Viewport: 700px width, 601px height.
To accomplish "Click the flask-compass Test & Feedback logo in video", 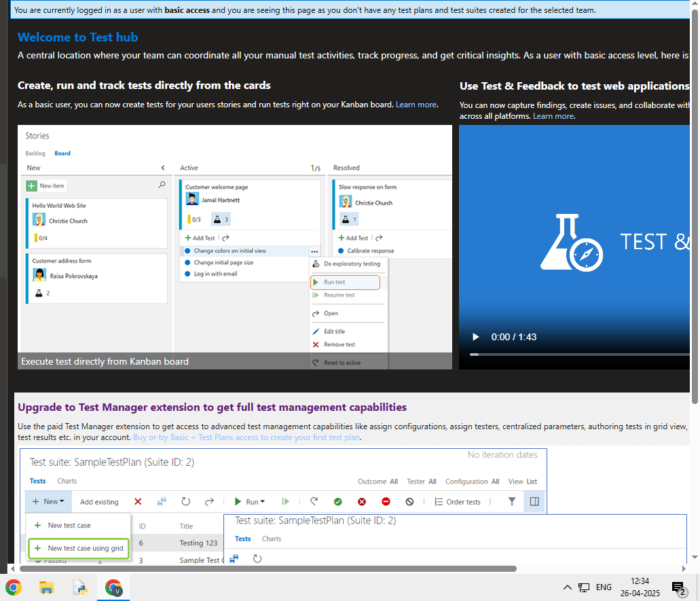I will coord(572,242).
